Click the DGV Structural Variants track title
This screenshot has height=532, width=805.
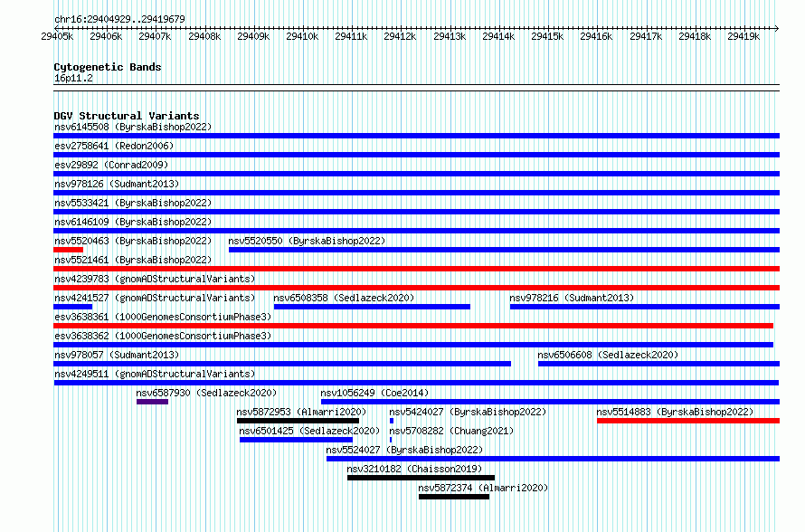pyautogui.click(x=127, y=116)
